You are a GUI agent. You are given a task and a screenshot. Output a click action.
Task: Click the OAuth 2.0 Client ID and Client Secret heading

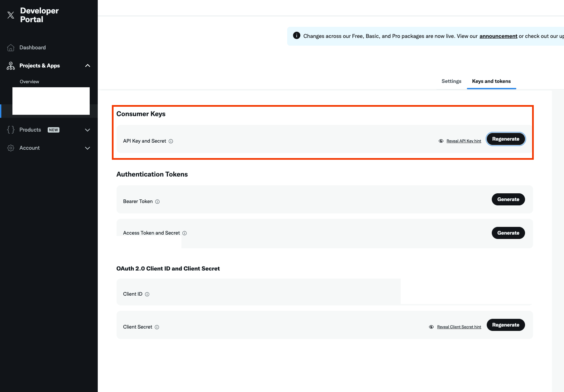[x=168, y=268]
